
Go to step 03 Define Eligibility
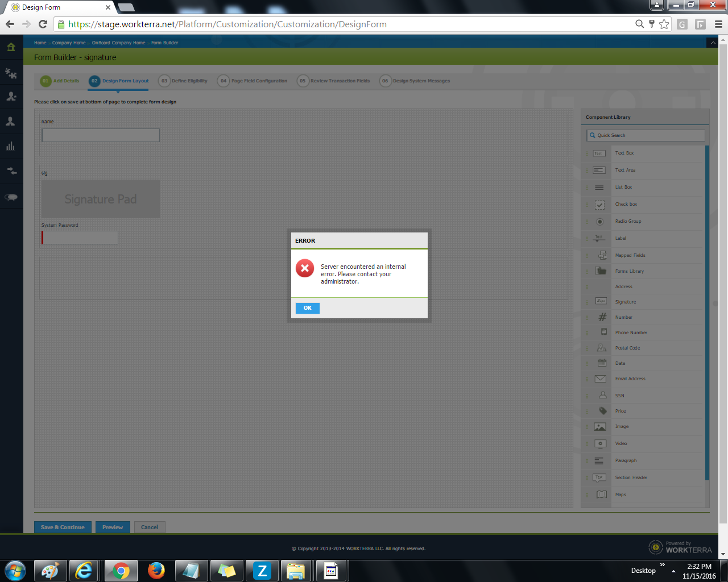tap(183, 81)
